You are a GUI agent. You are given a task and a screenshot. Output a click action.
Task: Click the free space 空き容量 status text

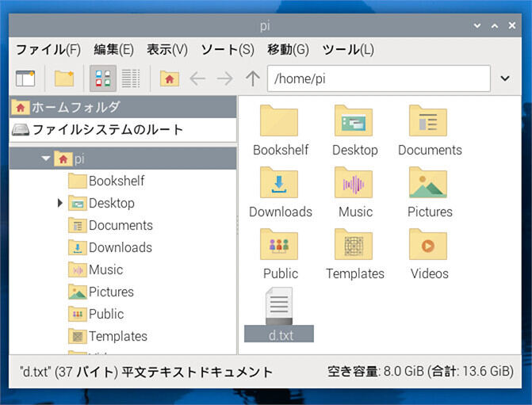(420, 372)
